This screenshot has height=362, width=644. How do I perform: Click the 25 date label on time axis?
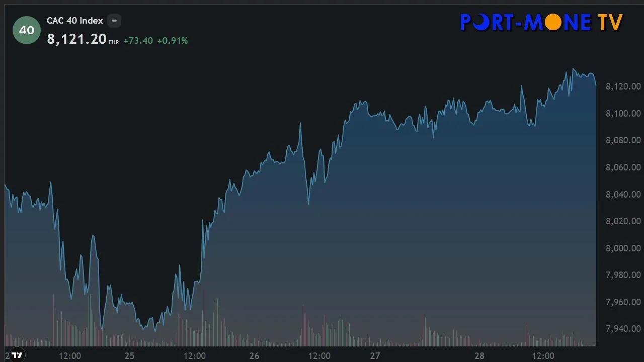129,355
